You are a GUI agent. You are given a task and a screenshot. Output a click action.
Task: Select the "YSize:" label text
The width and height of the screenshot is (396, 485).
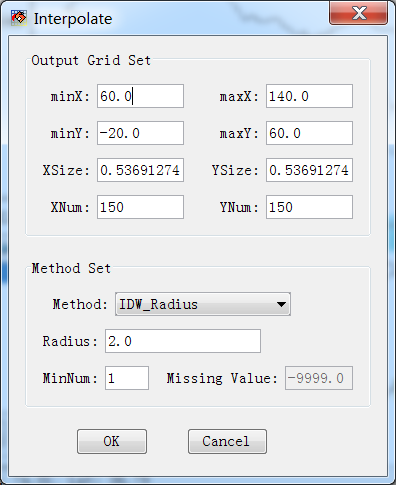coord(235,171)
